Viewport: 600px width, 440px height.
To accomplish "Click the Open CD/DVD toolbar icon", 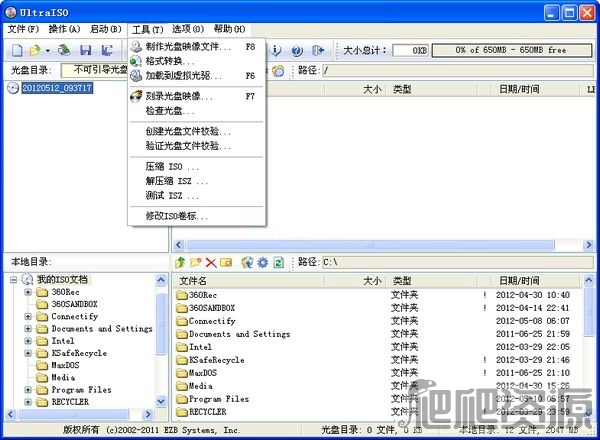I will click(x=64, y=50).
